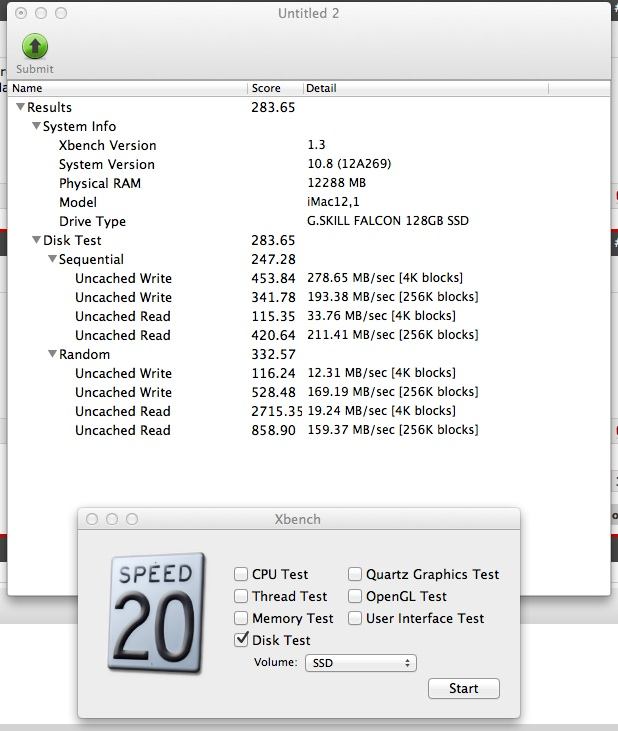Select the Xbench Version row
The image size is (618, 731).
click(x=309, y=145)
